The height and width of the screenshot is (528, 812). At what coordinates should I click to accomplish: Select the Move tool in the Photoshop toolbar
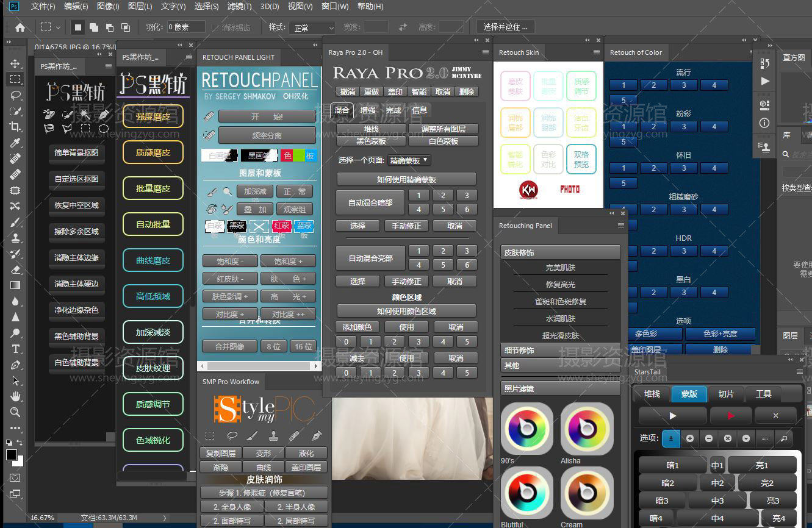pos(15,63)
